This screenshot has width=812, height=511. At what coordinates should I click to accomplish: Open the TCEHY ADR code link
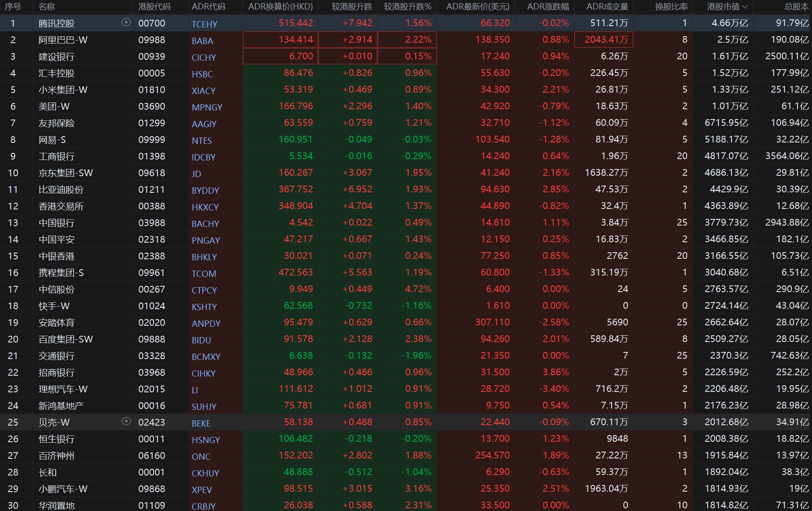click(x=204, y=24)
